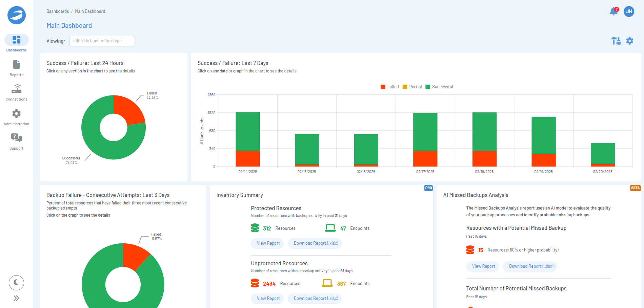
Task: Click the 02/15/2025 date label
Action: coord(307,172)
